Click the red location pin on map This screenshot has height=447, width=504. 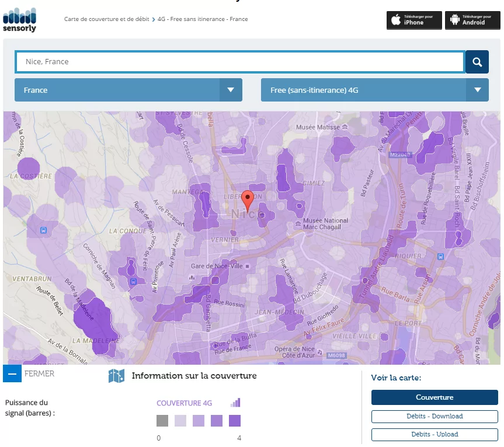coord(248,200)
